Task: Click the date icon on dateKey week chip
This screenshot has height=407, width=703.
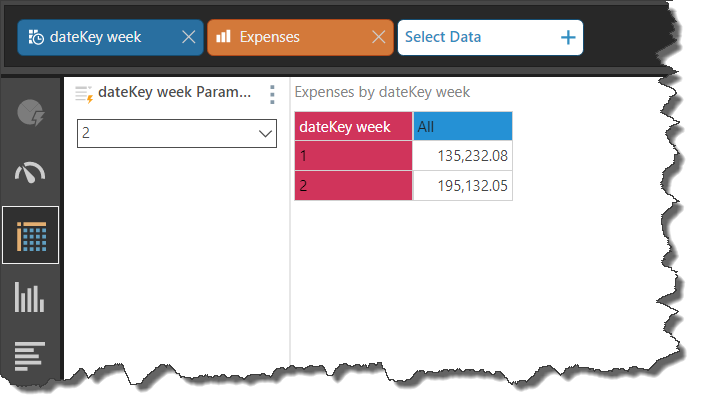Action: click(36, 38)
